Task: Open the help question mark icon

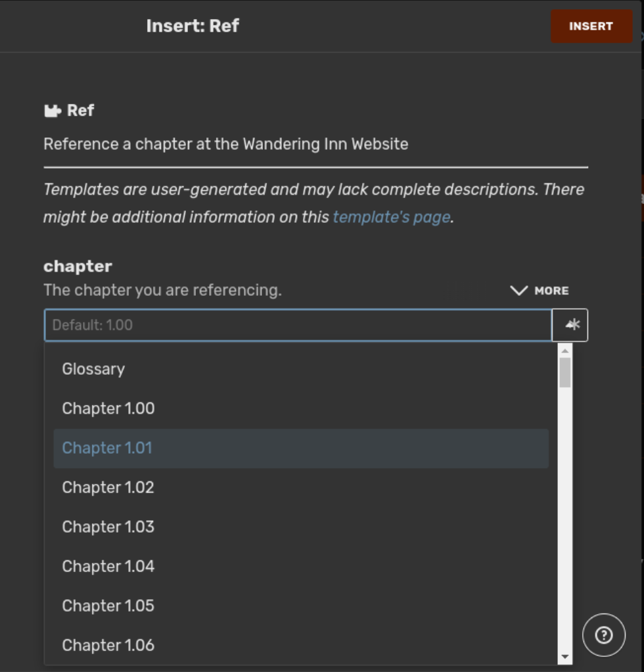Action: [603, 635]
